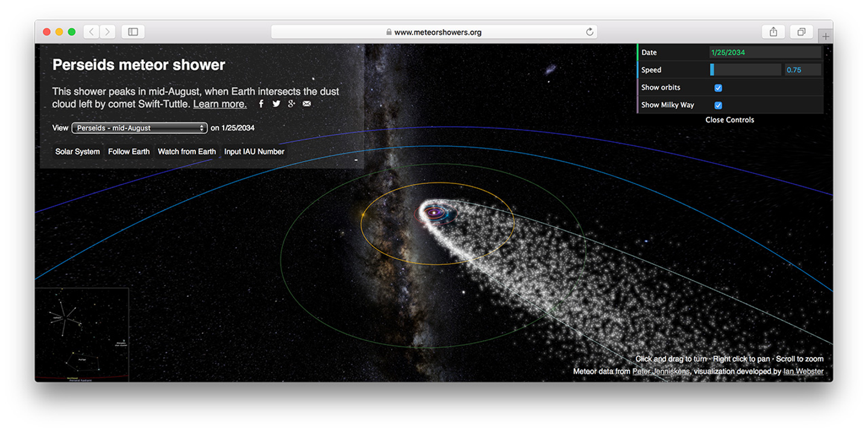Click the Date field 1/25/2034
The image size is (868, 432).
pyautogui.click(x=766, y=52)
